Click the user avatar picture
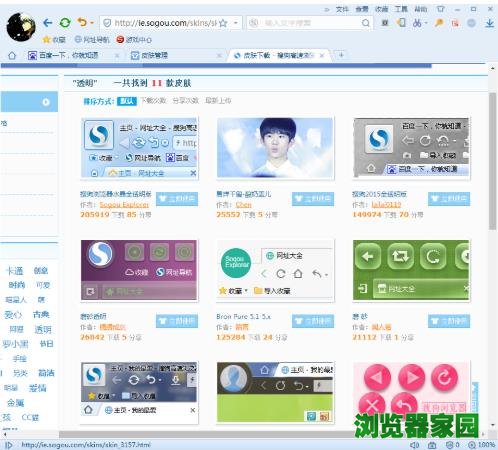The height and width of the screenshot is (450, 498). (21, 27)
